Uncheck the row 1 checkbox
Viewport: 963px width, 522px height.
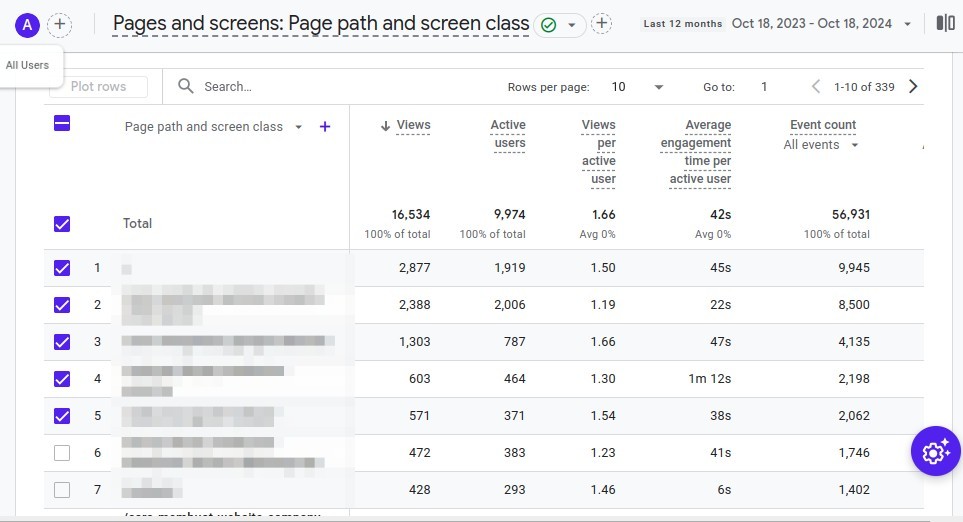point(62,268)
